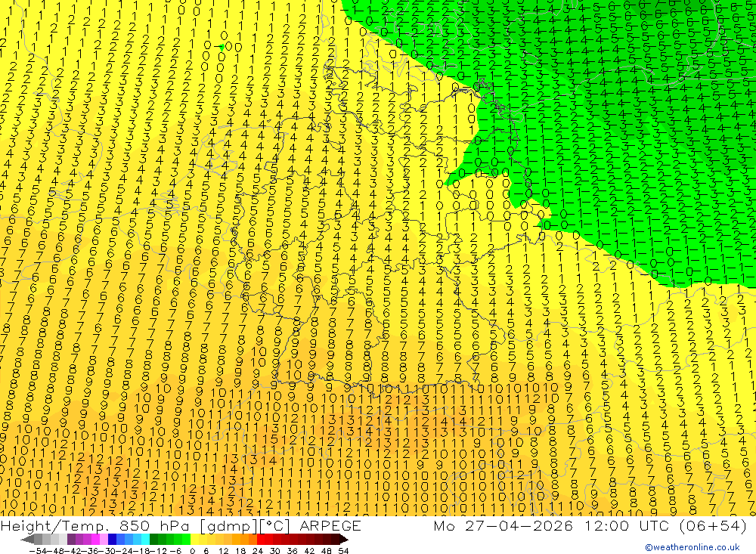This screenshot has height=554, width=756.
Task: Click the dark blue swatch in legend
Action: tap(113, 539)
